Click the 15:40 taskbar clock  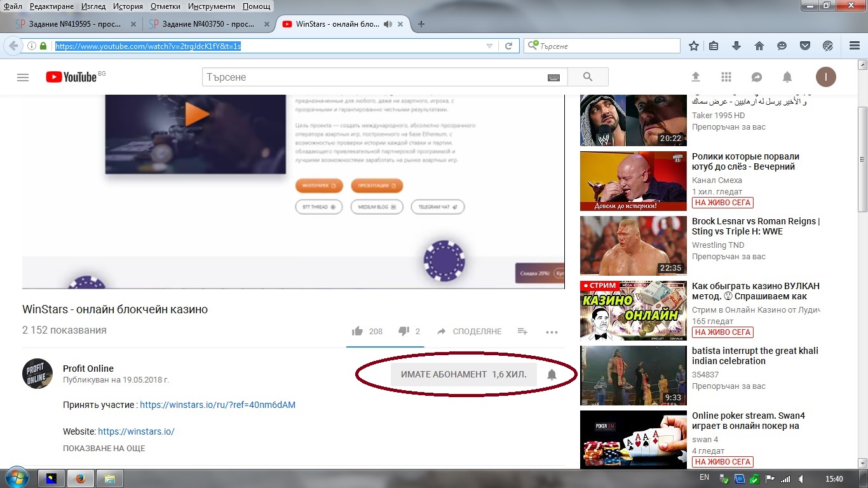click(834, 479)
